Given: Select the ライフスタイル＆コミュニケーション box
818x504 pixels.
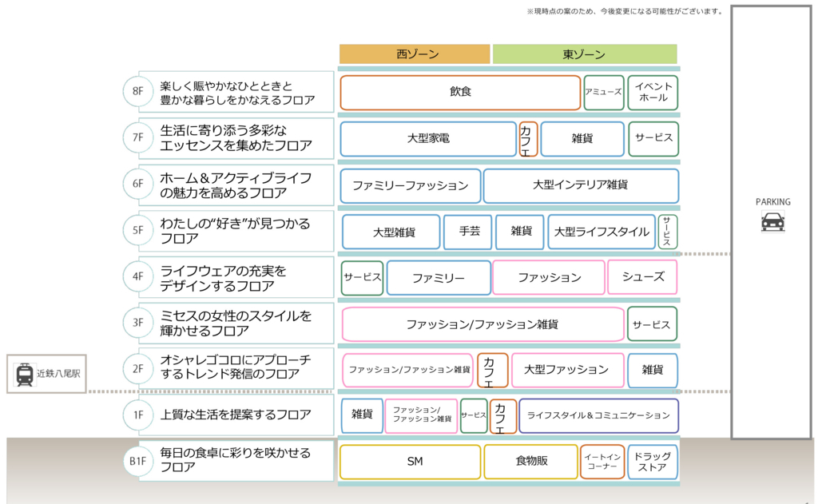Looking at the screenshot, I should [x=599, y=416].
